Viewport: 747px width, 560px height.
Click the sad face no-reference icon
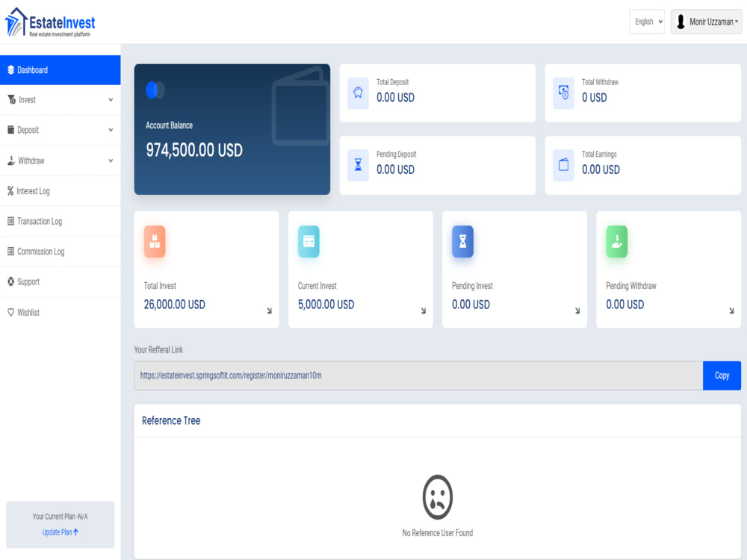tap(437, 497)
